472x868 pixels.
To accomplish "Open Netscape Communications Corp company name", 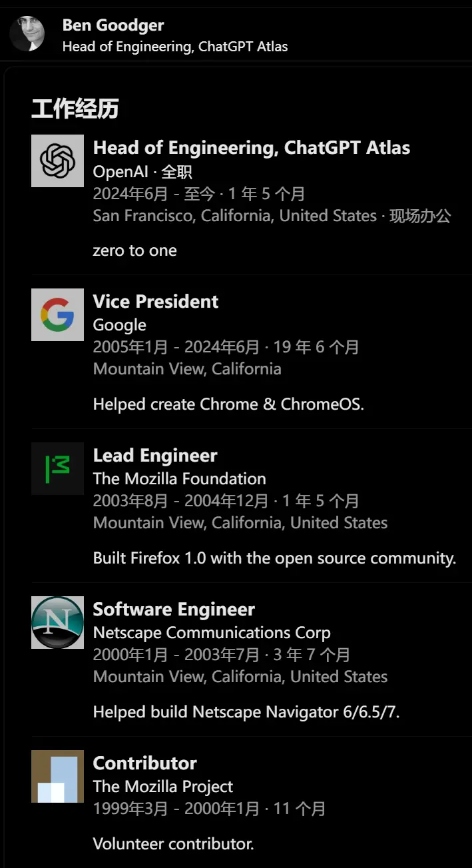I will coord(212,633).
